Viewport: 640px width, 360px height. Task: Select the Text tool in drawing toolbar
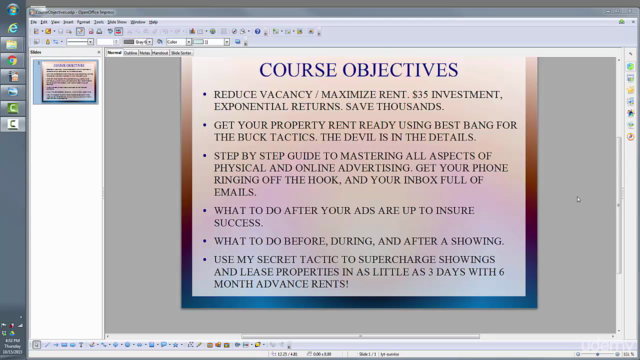[x=81, y=345]
